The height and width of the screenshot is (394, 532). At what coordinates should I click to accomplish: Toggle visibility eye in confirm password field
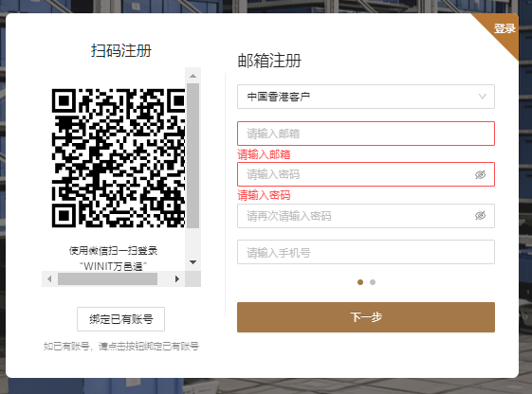click(x=480, y=215)
